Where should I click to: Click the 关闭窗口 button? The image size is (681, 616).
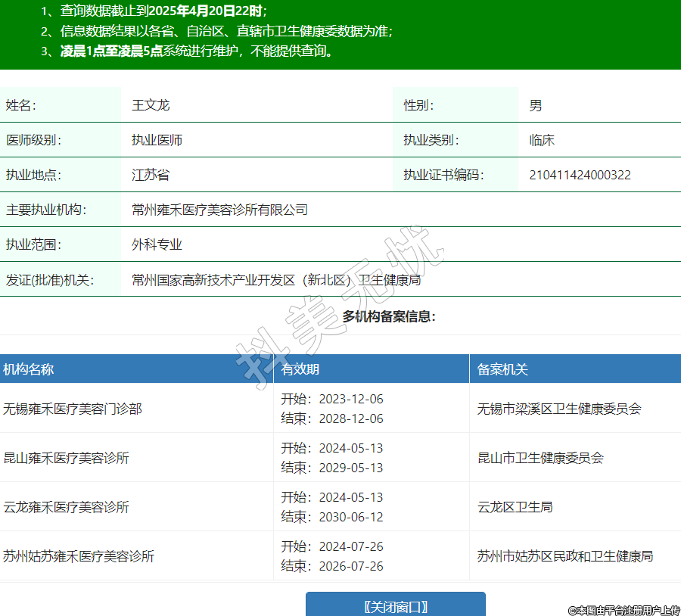click(x=395, y=606)
